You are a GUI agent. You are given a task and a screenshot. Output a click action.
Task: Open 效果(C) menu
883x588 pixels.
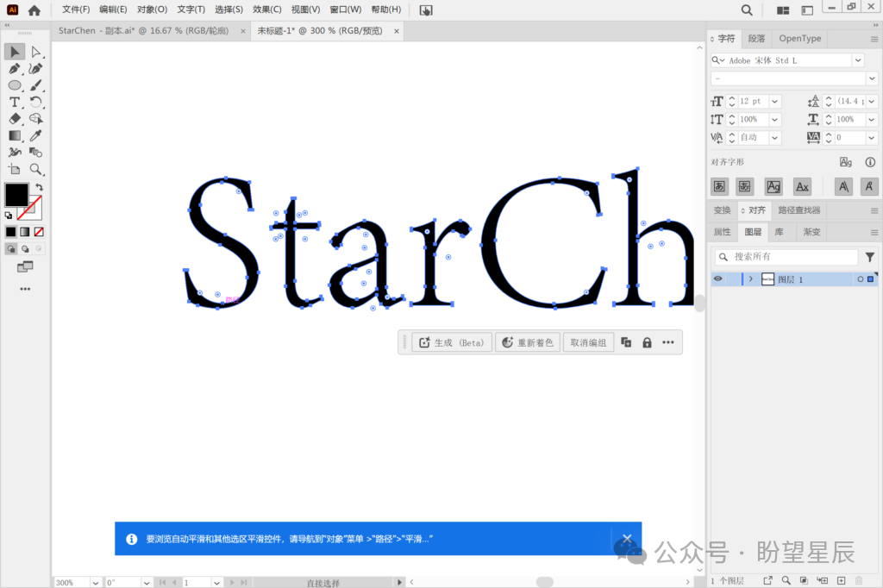[x=267, y=9]
